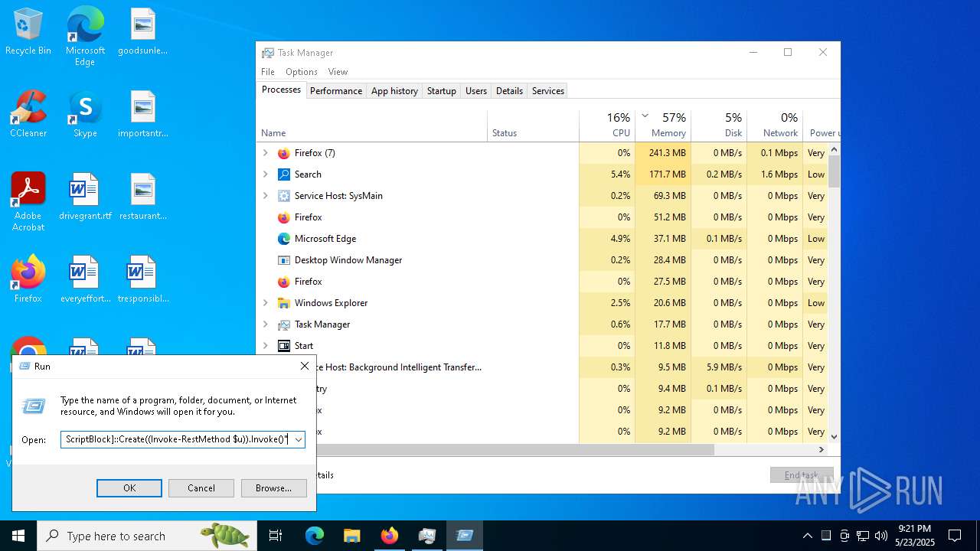The image size is (980, 551).
Task: Switch to the Startup tab
Action: (442, 91)
